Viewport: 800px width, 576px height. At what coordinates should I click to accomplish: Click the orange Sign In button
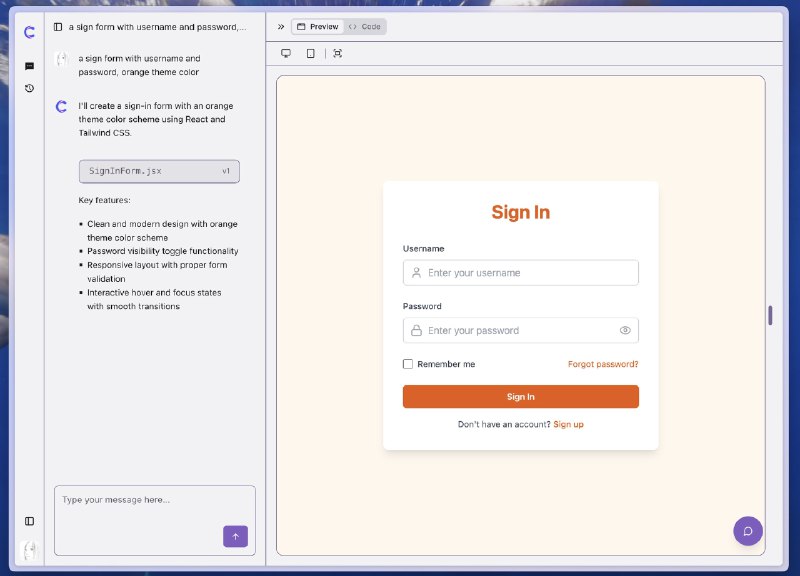coord(520,396)
